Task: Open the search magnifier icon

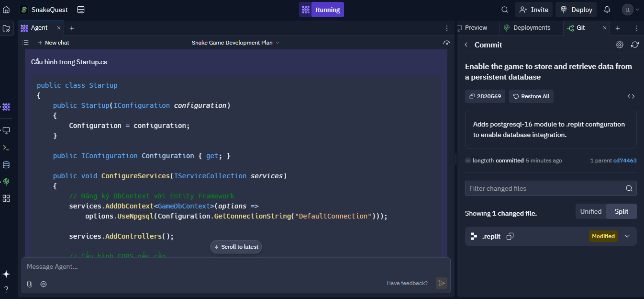Action: point(505,10)
